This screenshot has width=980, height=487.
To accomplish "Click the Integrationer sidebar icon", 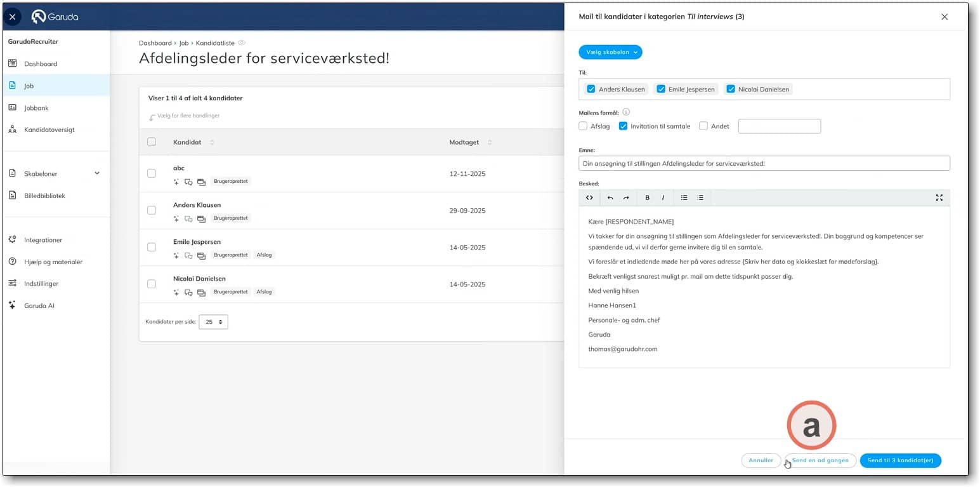I will 12,240.
